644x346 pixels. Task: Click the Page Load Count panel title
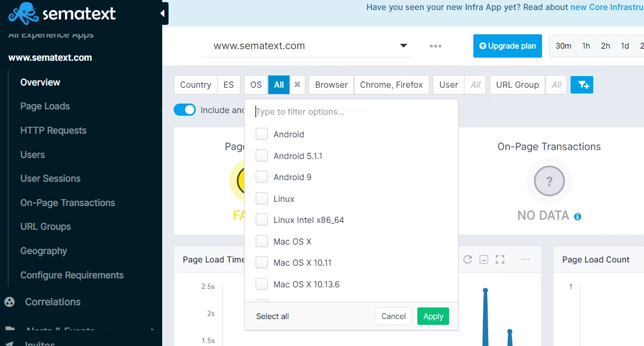tap(596, 260)
